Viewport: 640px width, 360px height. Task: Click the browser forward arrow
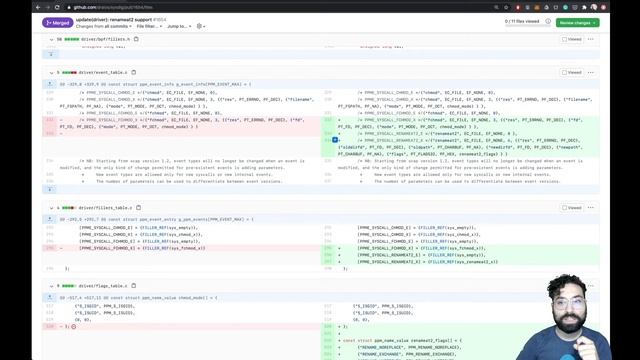[x=47, y=7]
